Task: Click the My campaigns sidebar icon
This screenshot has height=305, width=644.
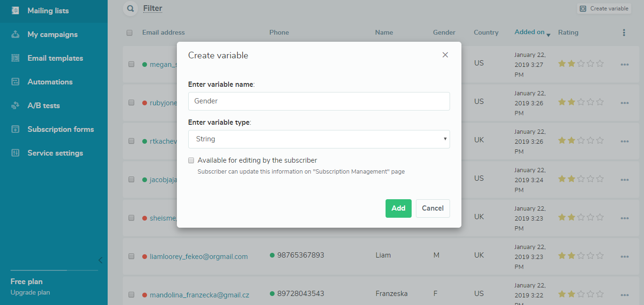Action: [15, 34]
